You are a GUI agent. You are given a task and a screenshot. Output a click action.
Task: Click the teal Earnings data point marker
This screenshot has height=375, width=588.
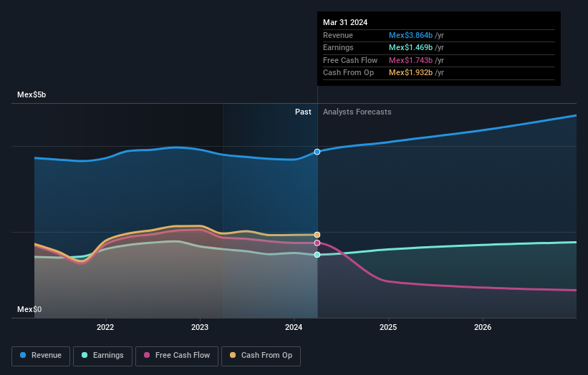[317, 255]
